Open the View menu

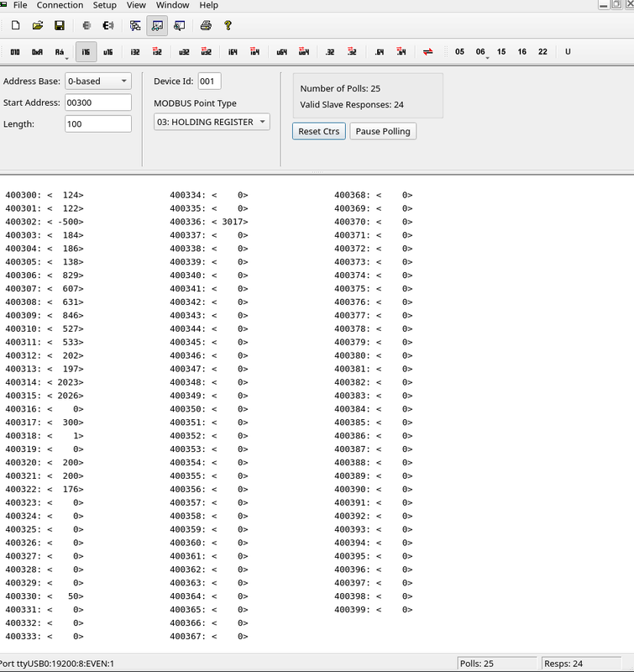136,5
